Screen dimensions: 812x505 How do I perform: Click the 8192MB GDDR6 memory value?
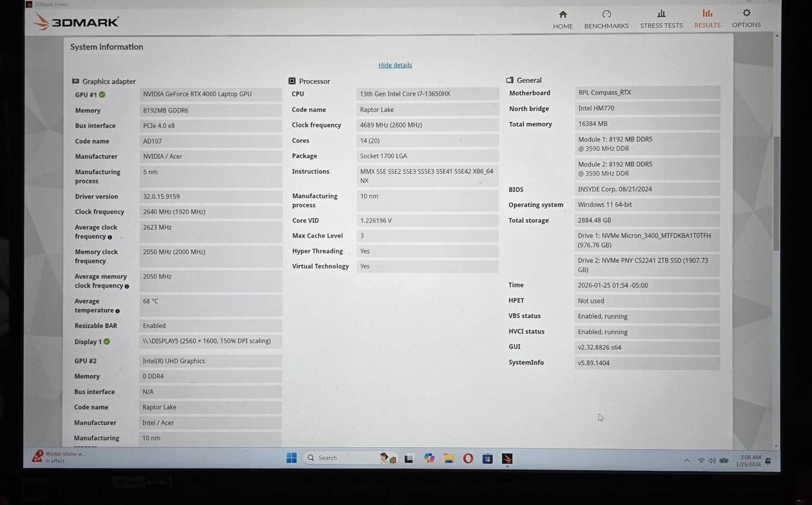(x=211, y=111)
